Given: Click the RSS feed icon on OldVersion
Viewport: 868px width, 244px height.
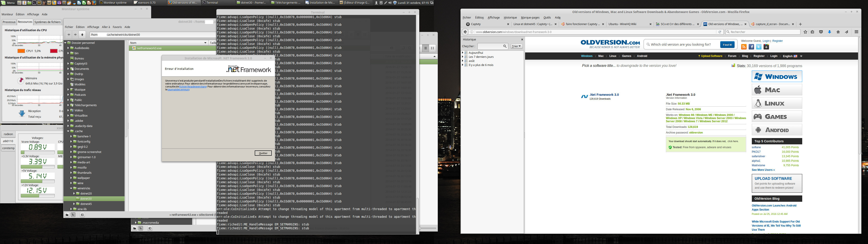Looking at the screenshot, I should coord(744,47).
